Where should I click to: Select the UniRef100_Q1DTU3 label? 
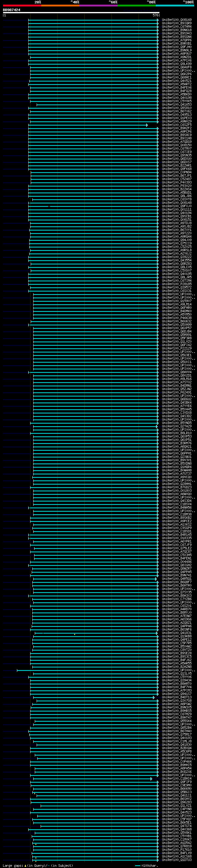pyautogui.click(x=177, y=860)
